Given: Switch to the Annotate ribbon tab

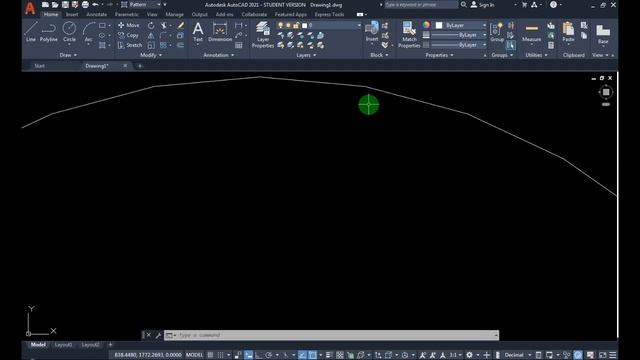Looking at the screenshot, I should coord(96,14).
